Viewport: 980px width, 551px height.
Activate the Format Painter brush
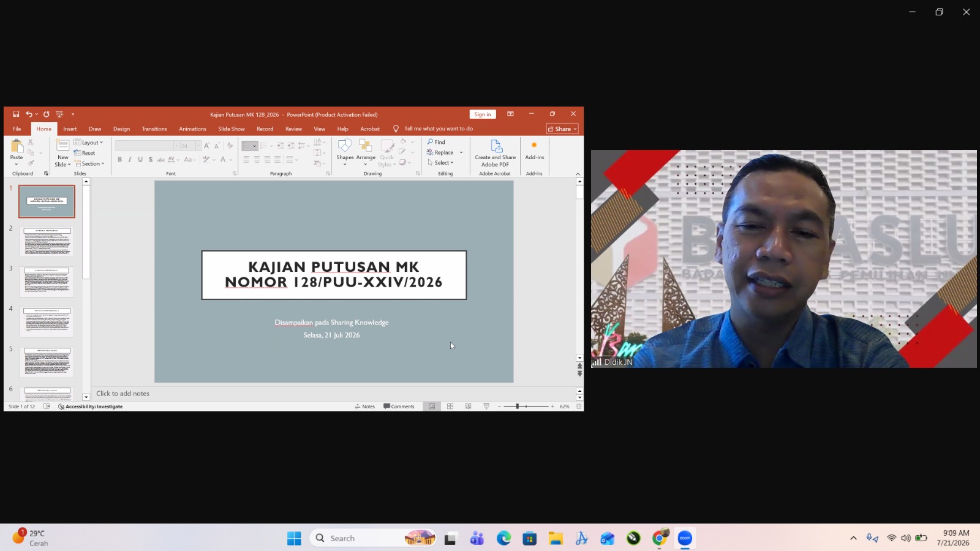(31, 163)
